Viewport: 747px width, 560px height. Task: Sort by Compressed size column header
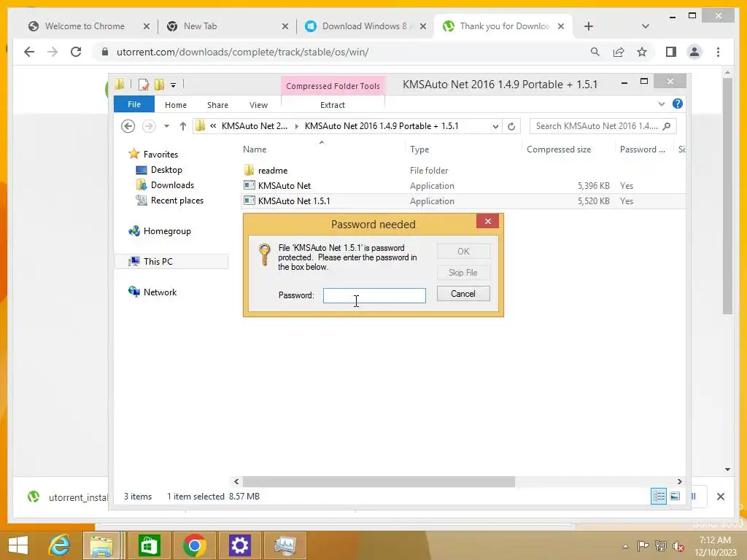(x=559, y=149)
